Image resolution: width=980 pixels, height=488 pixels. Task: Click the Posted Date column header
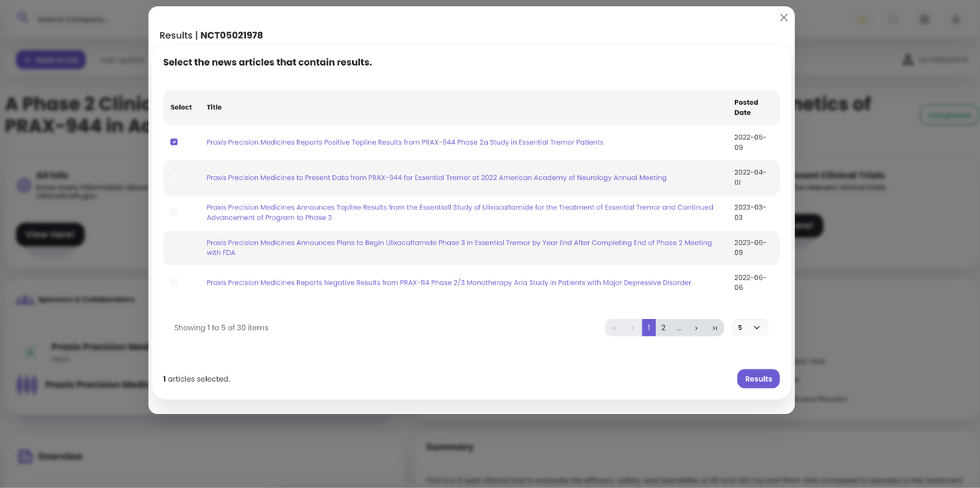click(x=746, y=107)
